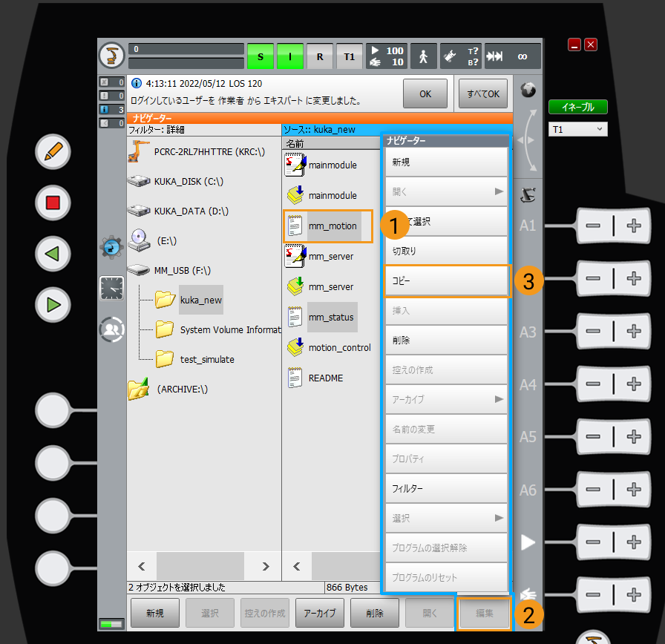Click the green backward start arrow key
Image resolution: width=665 pixels, height=644 pixels.
[x=53, y=254]
